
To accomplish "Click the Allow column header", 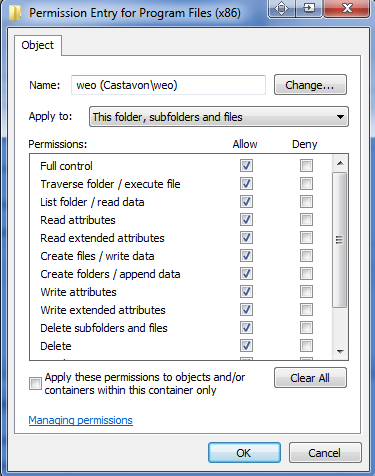I will point(245,144).
